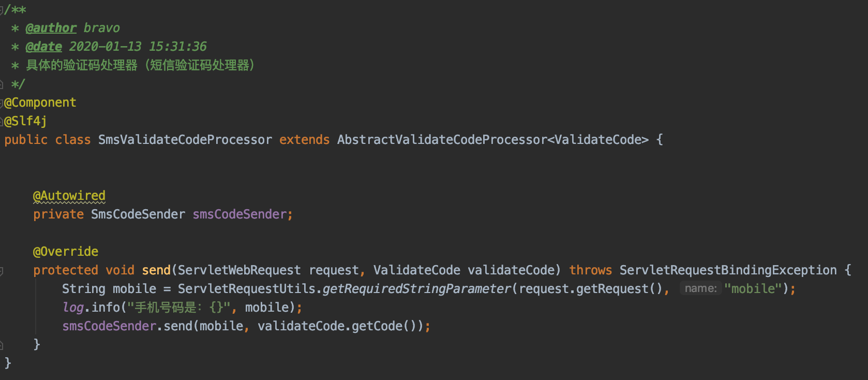The image size is (868, 380).
Task: Click the @Autowired annotation
Action: coord(69,196)
